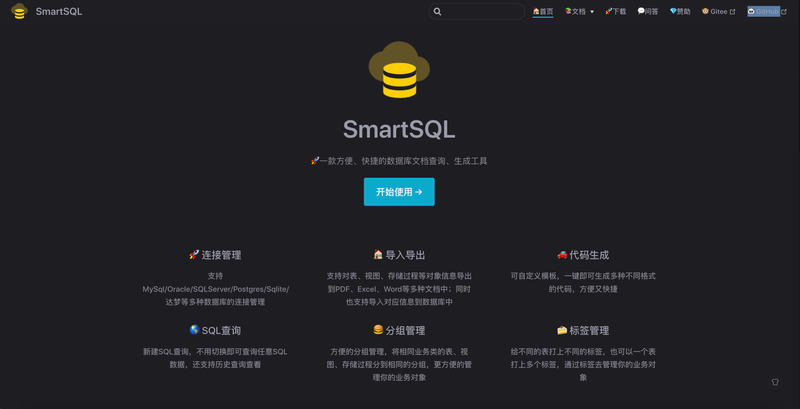Click the house icon beside 导入导出
Viewport: 800px width, 409px height.
tap(378, 254)
